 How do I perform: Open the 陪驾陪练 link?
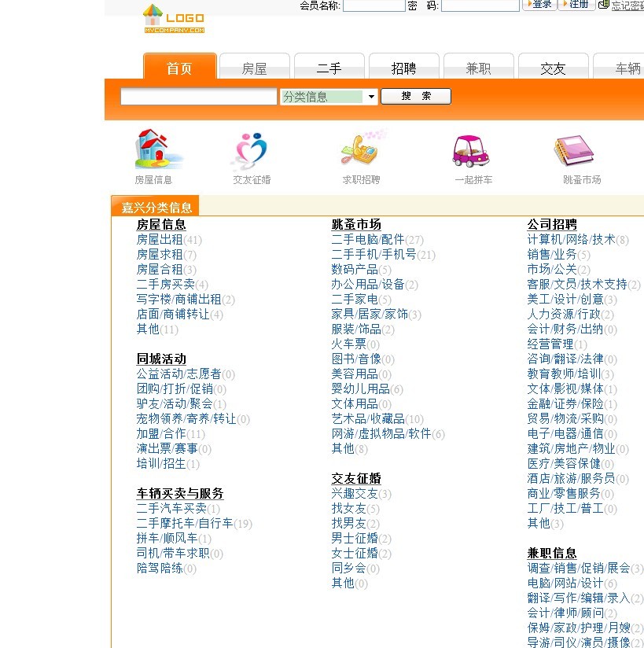tap(160, 568)
